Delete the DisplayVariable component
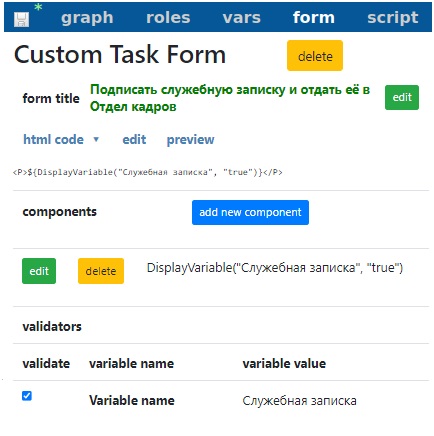Screen dimensions: 434x436 (101, 271)
